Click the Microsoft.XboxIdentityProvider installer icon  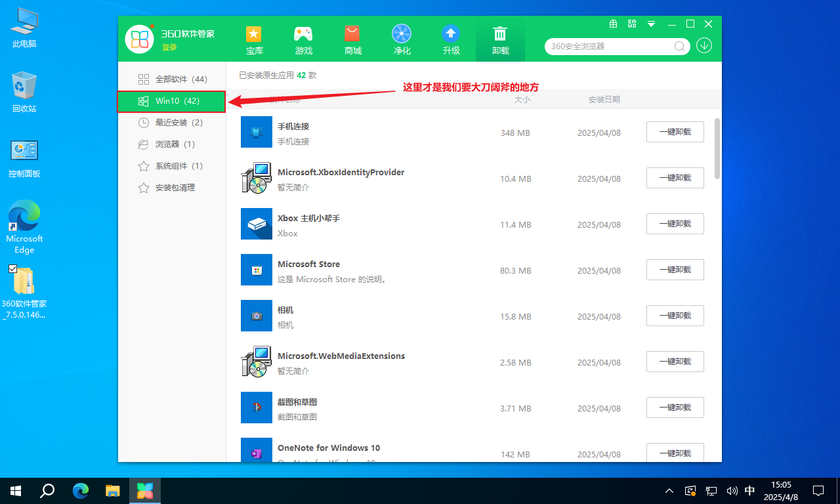pyautogui.click(x=257, y=178)
